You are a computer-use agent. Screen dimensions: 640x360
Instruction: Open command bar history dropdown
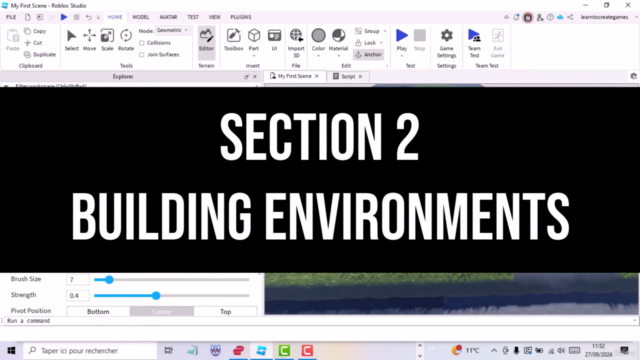634,321
